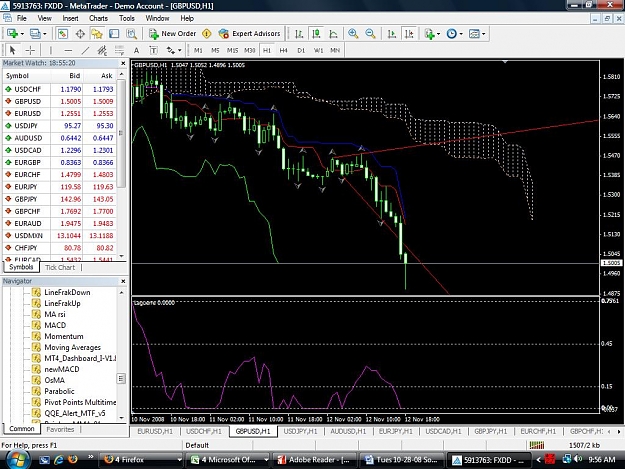This screenshot has height=469, width=625.
Task: Open the Strategy Tester icon
Action: click(x=132, y=34)
